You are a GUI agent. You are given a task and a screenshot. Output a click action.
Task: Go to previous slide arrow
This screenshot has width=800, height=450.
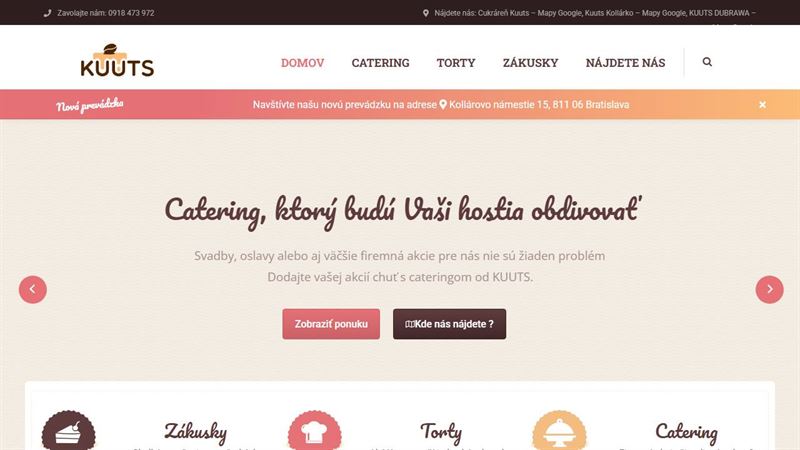click(x=33, y=289)
